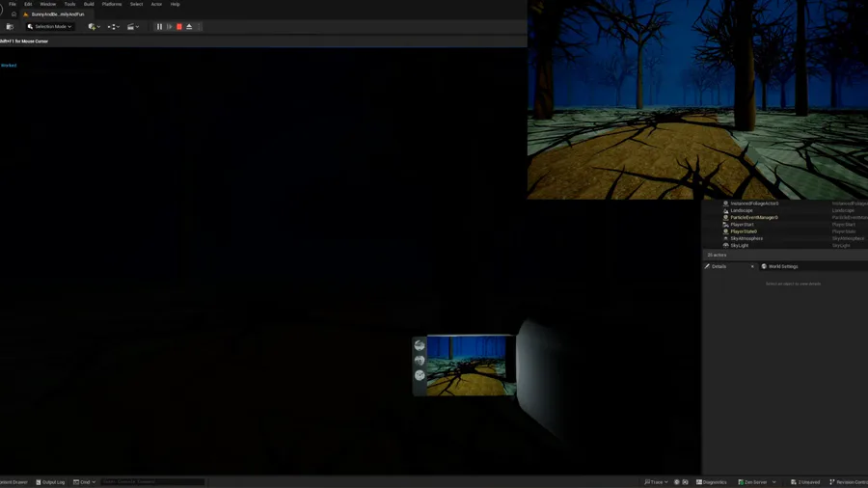Open the Build menu

click(89, 4)
